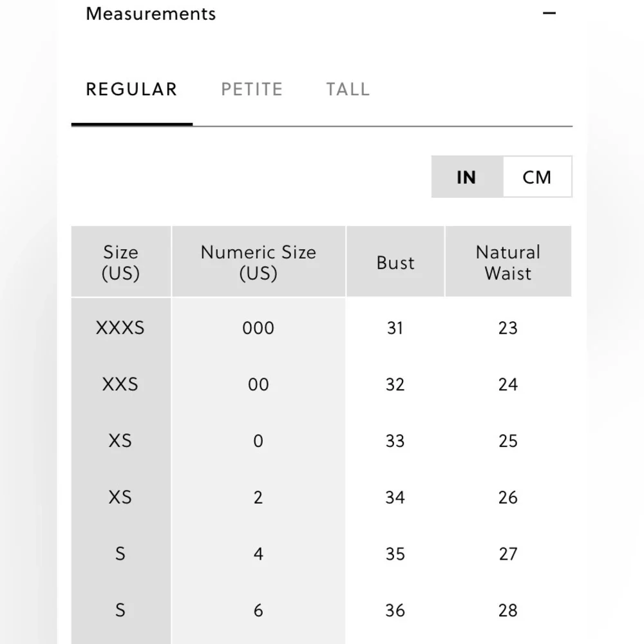Click numeric size 00 cell
644x644 pixels.
coord(258,384)
